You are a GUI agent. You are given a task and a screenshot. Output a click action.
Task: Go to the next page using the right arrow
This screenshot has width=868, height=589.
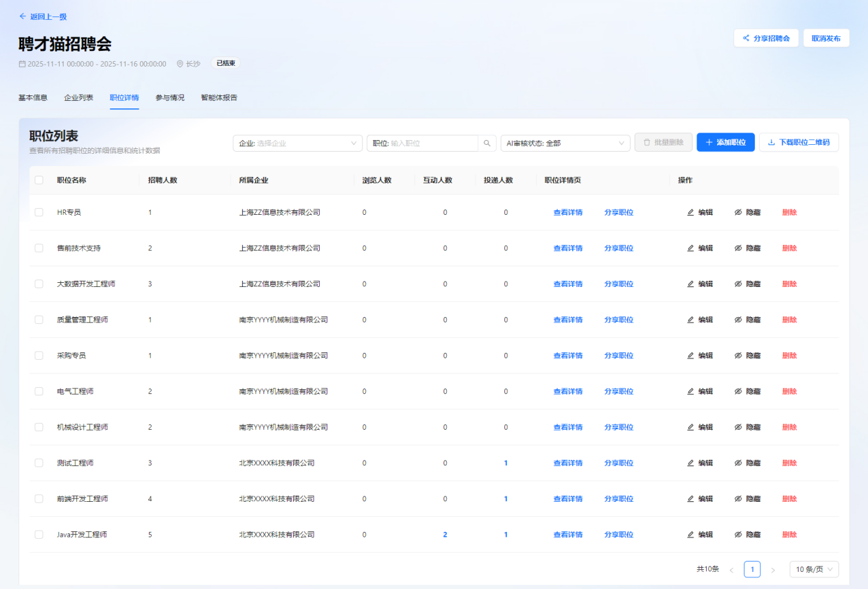tap(773, 570)
